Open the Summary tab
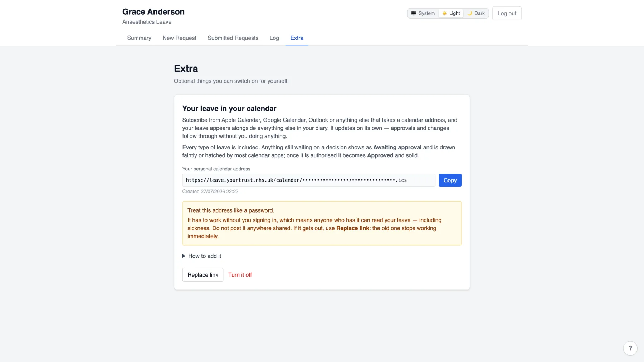Screen dimensions: 644x362 (139, 38)
